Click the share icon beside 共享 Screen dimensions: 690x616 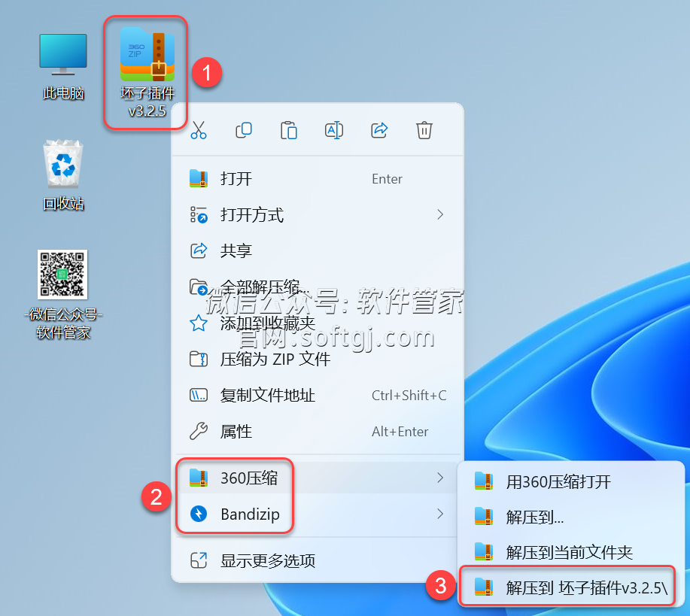coord(199,250)
